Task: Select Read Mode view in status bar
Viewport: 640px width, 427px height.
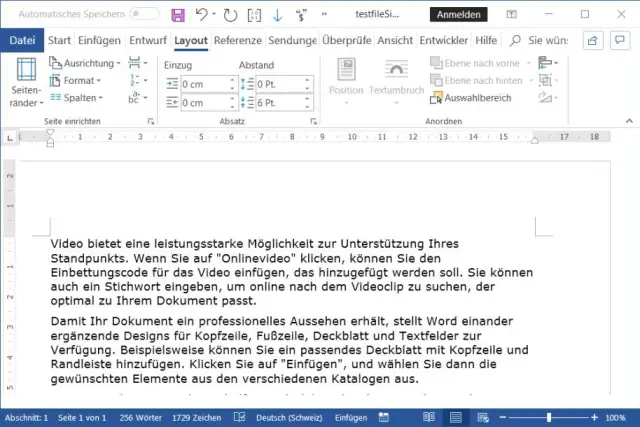Action: click(x=427, y=416)
